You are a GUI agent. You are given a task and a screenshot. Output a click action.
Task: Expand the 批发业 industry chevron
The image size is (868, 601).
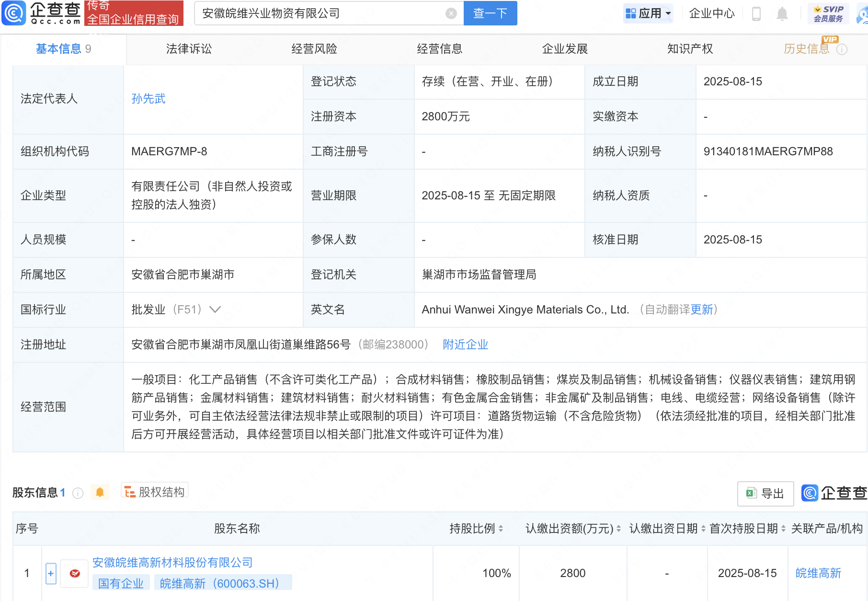215,310
